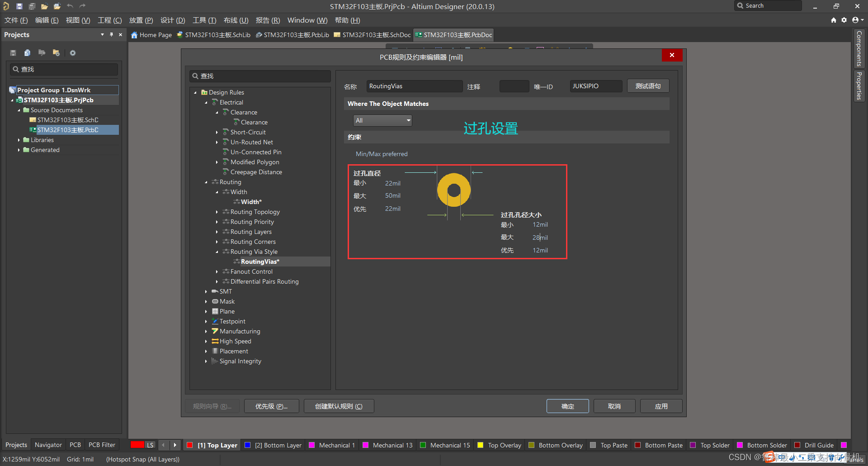Open the Design menu (设计)
Image resolution: width=868 pixels, height=466 pixels.
pyautogui.click(x=173, y=20)
